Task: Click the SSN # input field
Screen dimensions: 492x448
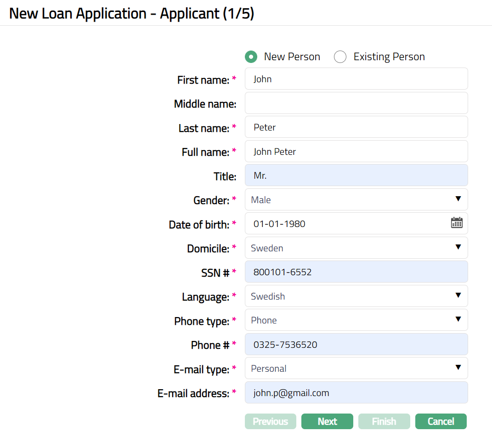Action: click(356, 272)
